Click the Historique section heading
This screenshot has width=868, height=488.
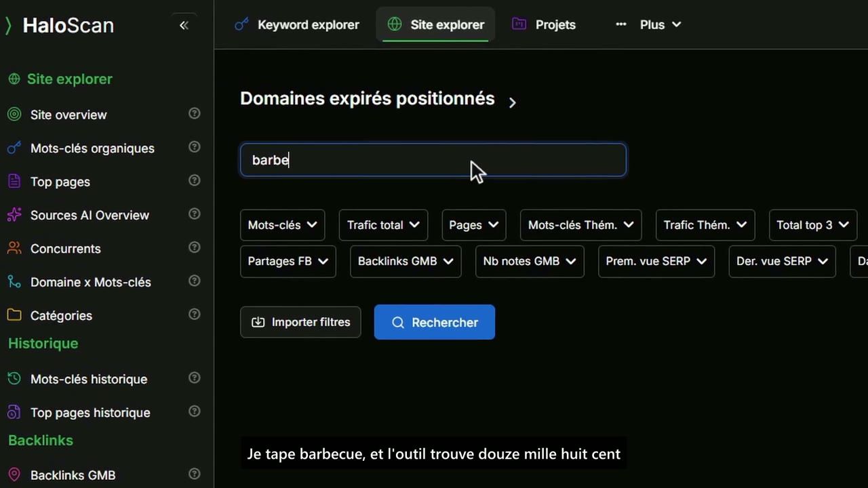[43, 344]
